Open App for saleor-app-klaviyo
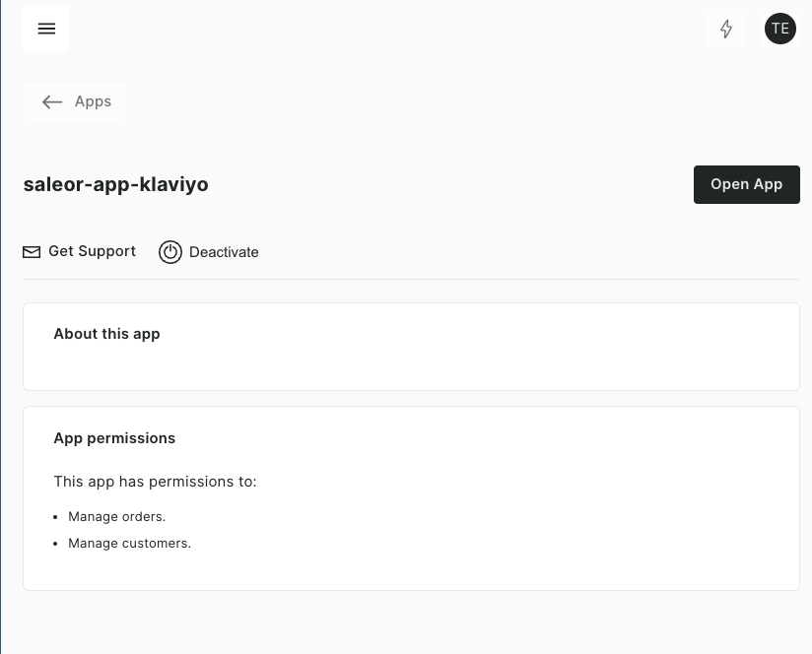 tap(746, 184)
